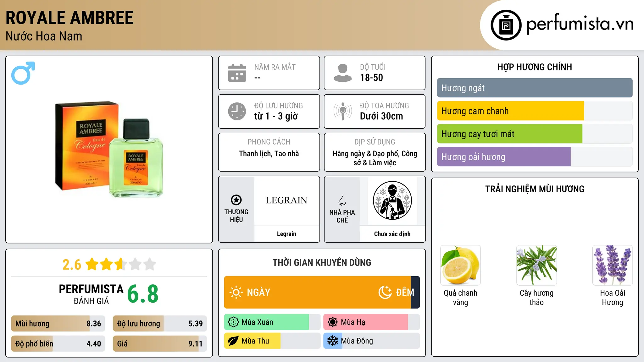Click the từ 1 - 3 giờ longevity value
This screenshot has width=644, height=362.
tap(276, 116)
